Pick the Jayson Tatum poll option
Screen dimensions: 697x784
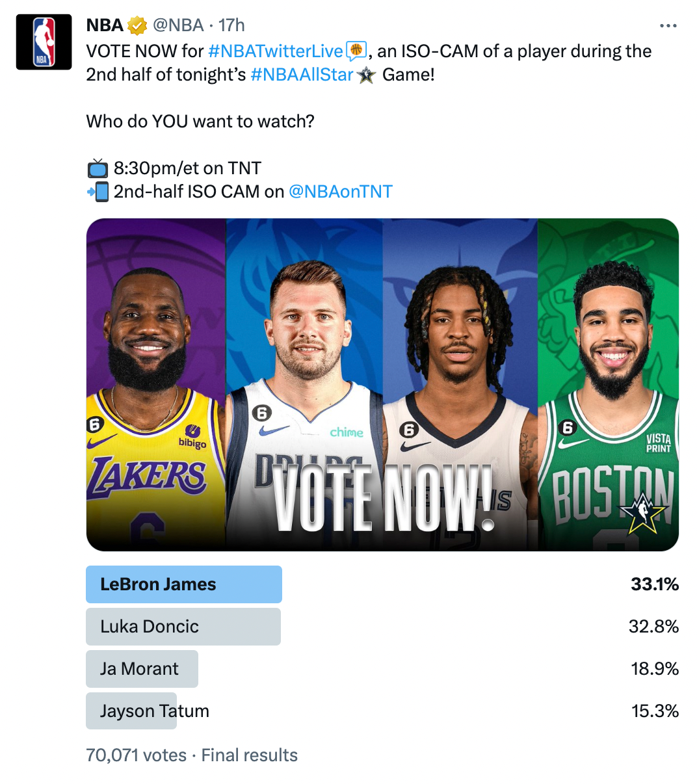154,711
